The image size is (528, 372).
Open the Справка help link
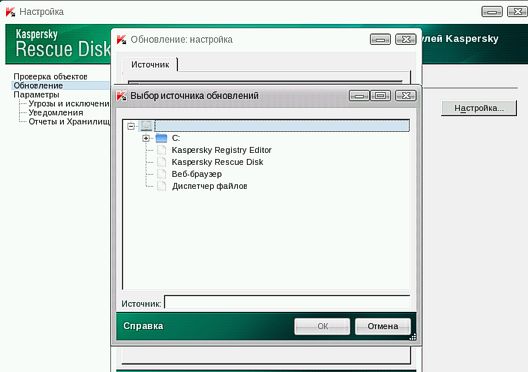[x=143, y=326]
